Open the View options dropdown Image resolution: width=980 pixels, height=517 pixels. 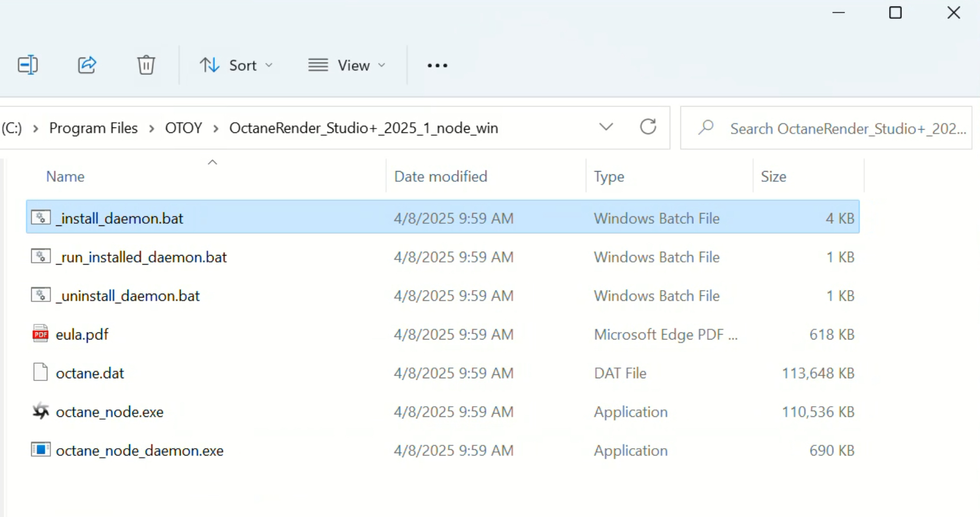point(347,65)
